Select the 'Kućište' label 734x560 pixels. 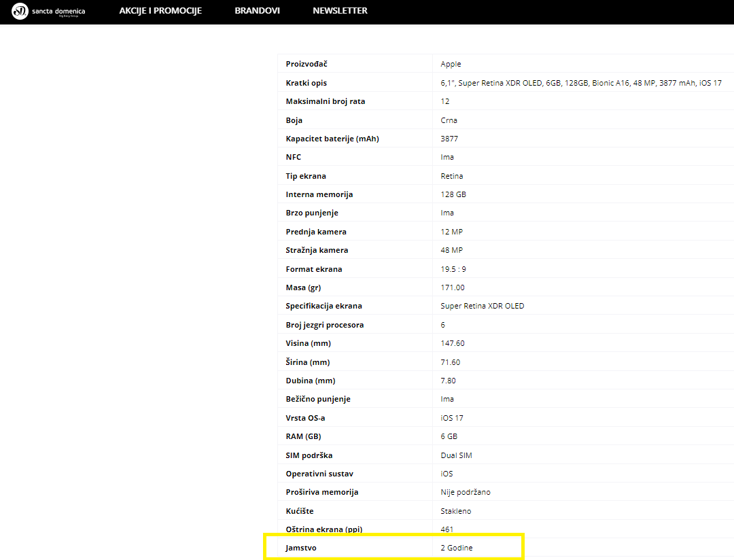(300, 511)
